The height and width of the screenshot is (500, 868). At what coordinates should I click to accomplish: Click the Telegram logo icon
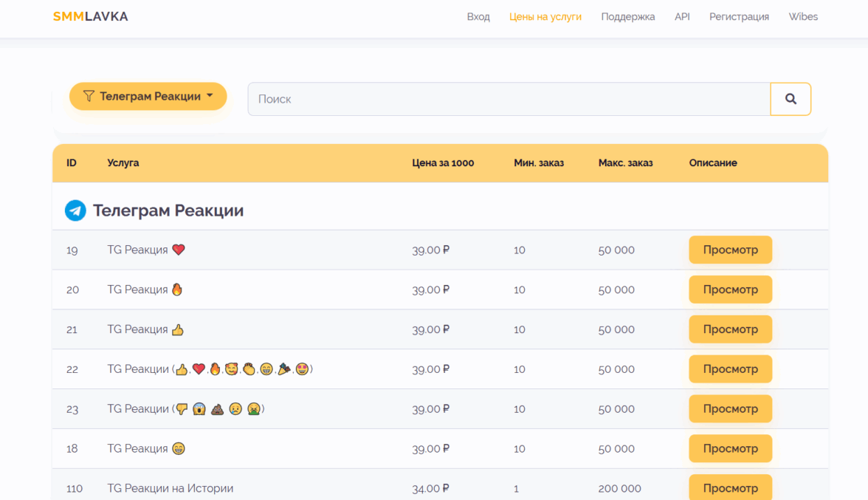75,210
